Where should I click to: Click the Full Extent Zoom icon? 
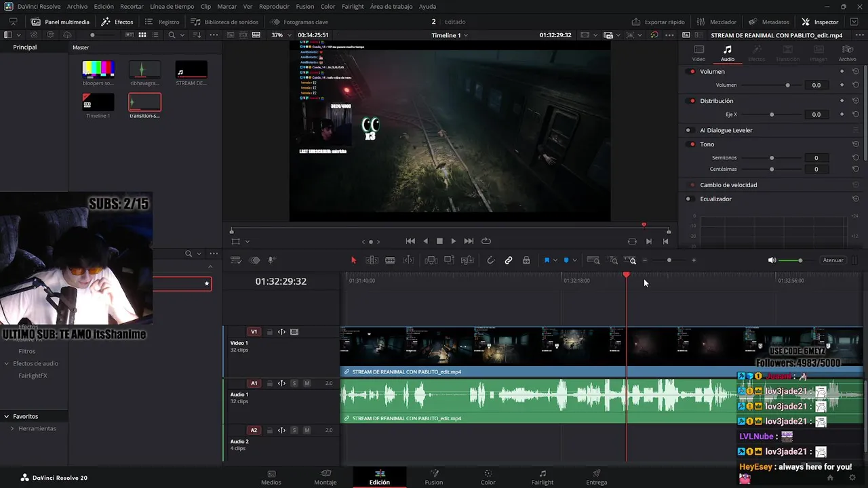593,260
